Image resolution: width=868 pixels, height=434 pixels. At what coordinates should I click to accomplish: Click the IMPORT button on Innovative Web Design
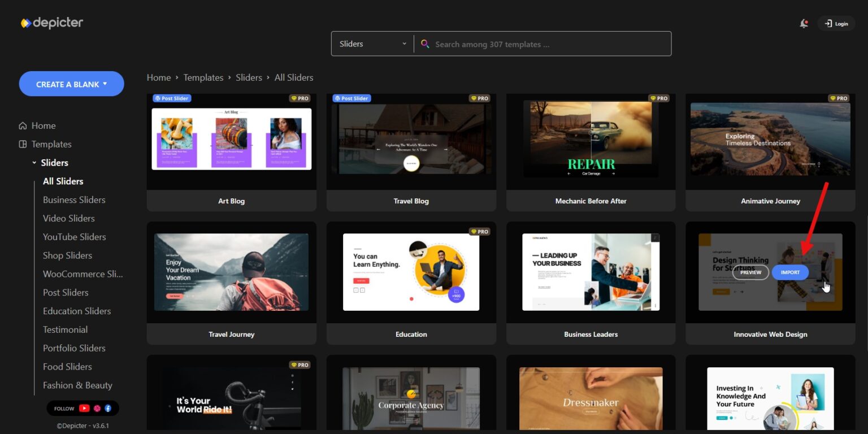click(789, 272)
